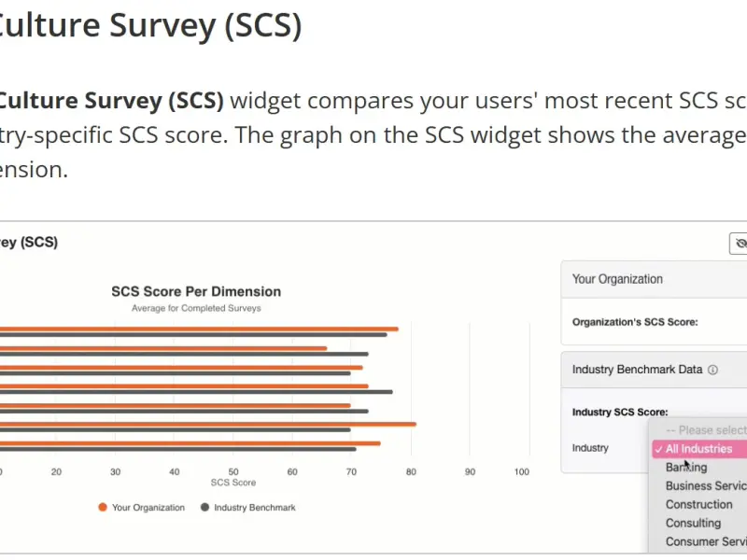Click info icon beside Industry Benchmark Data
747x560 pixels.
coord(712,370)
